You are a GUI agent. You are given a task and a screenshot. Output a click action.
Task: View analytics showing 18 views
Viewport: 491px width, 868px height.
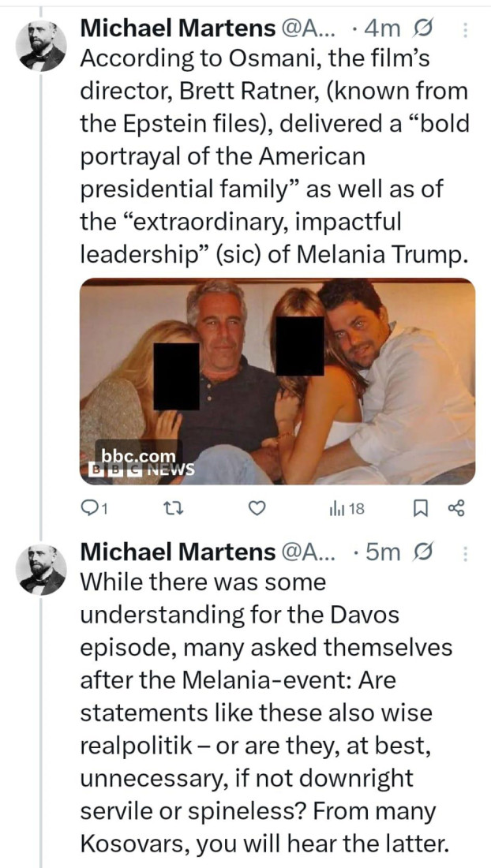(346, 509)
